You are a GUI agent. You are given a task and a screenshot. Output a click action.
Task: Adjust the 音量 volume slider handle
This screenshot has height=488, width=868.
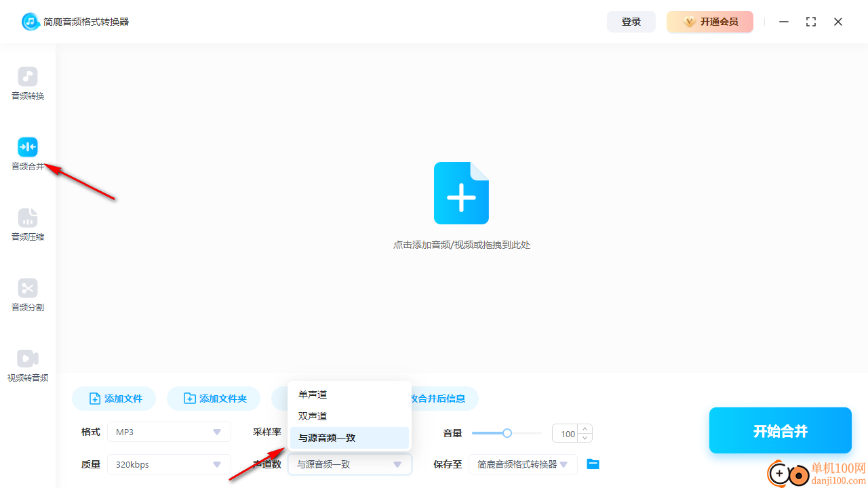507,432
